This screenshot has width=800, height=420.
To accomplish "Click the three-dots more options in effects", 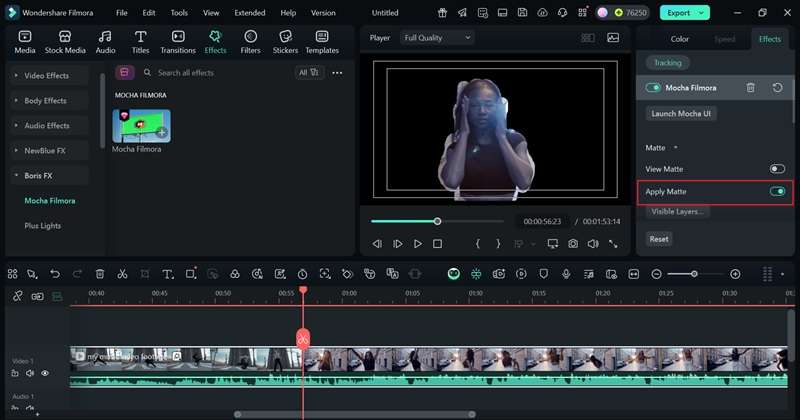I will (x=337, y=73).
